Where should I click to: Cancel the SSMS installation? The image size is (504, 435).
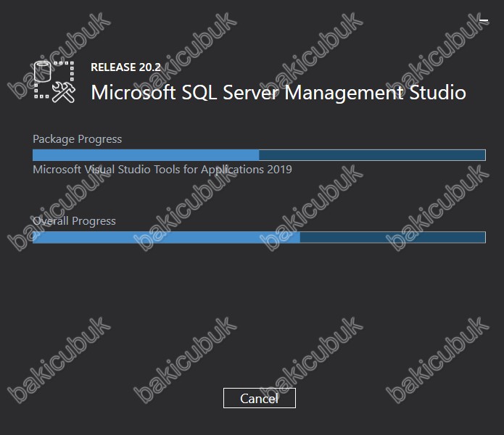[x=260, y=398]
